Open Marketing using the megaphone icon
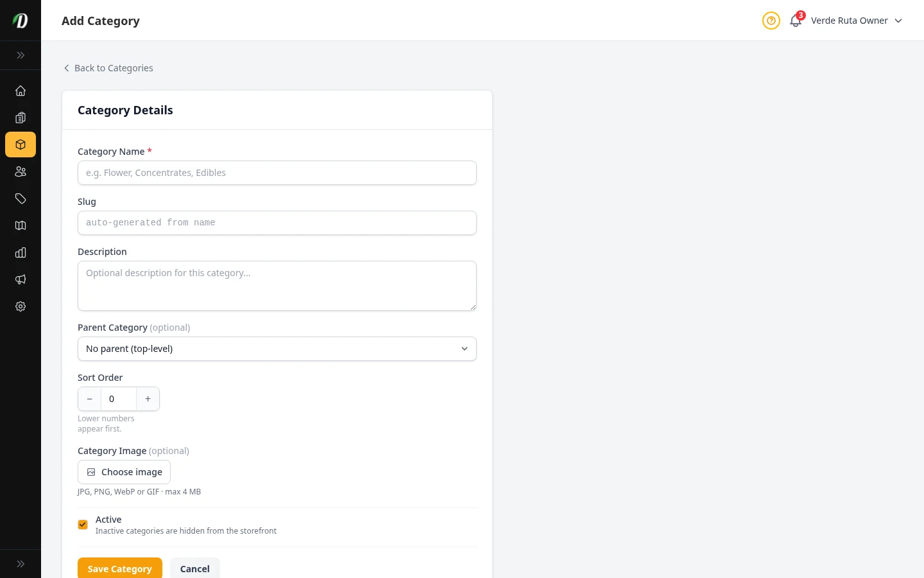 pos(20,279)
